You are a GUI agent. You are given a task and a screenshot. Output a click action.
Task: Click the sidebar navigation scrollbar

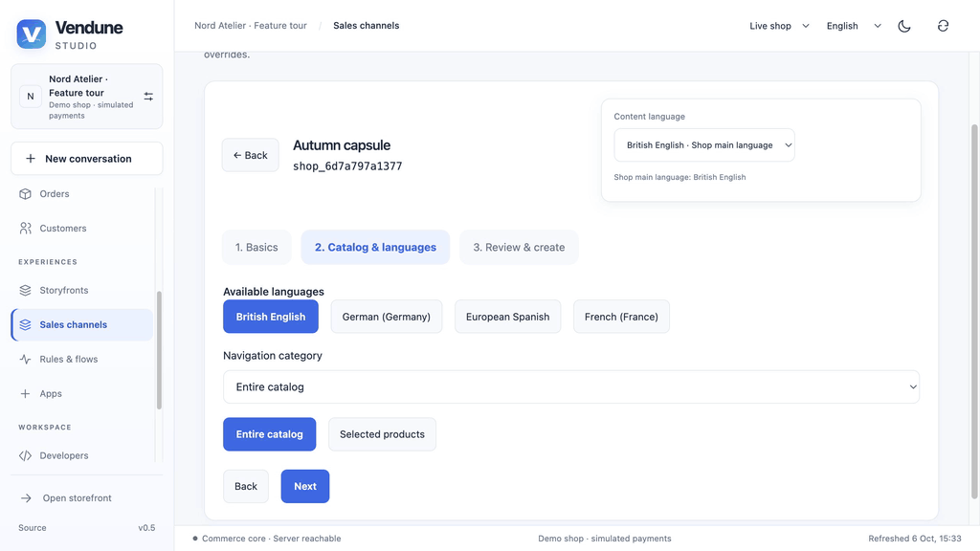tap(159, 350)
